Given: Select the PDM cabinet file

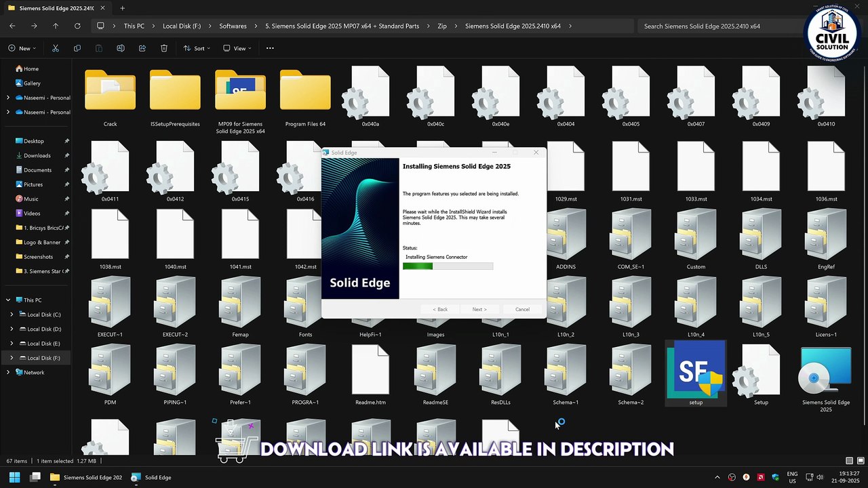Looking at the screenshot, I should (110, 374).
